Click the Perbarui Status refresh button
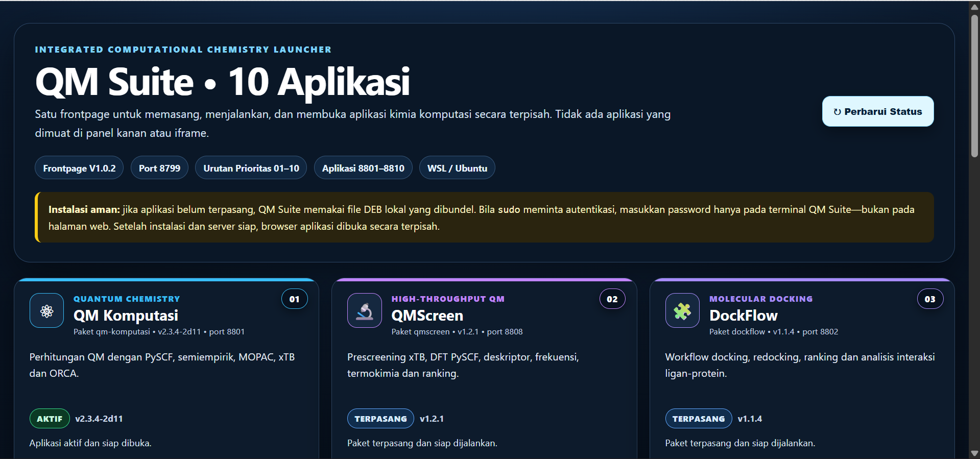This screenshot has height=459, width=980. coord(878,111)
